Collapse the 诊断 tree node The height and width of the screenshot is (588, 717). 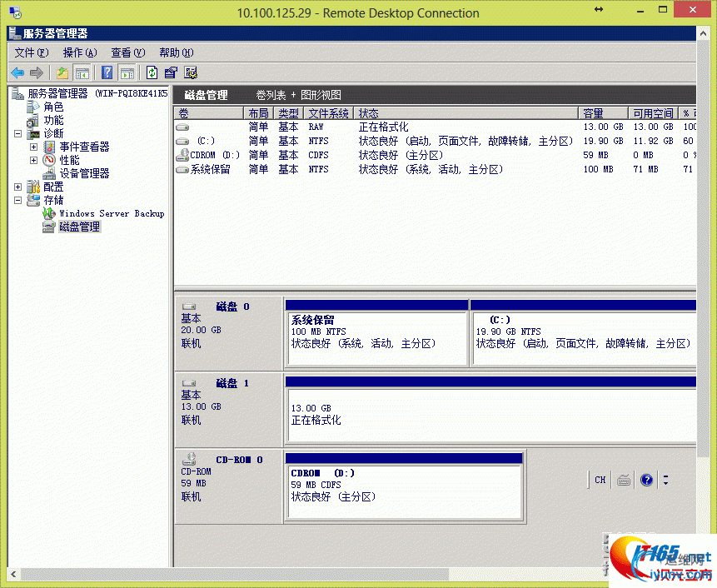[x=17, y=133]
